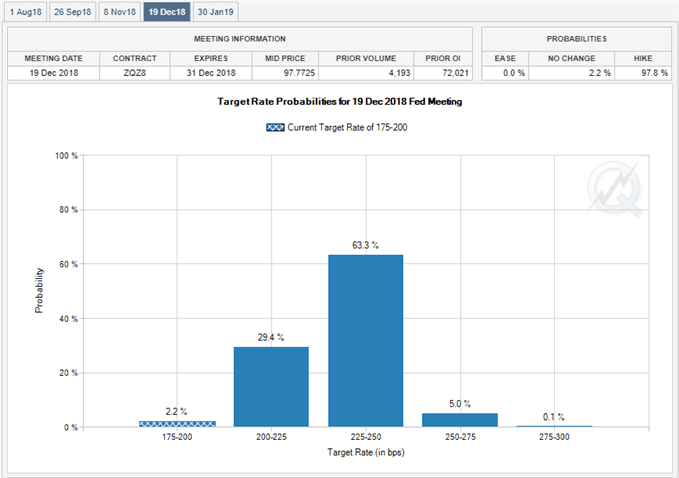This screenshot has width=679, height=478.
Task: Click the no change cell showing 2.2 %
Action: point(571,73)
